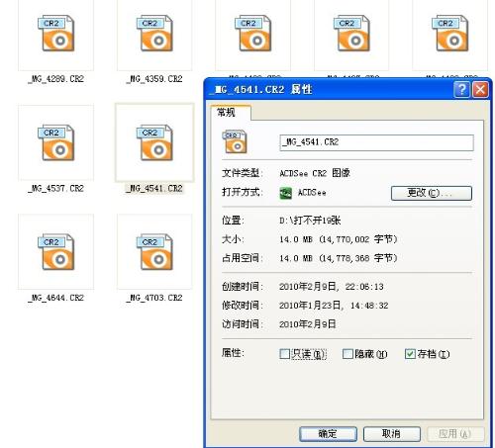Viewport: 495px width, 448px height.
Task: Select the _MG_4359.CR2 file icon
Action: coord(154,33)
